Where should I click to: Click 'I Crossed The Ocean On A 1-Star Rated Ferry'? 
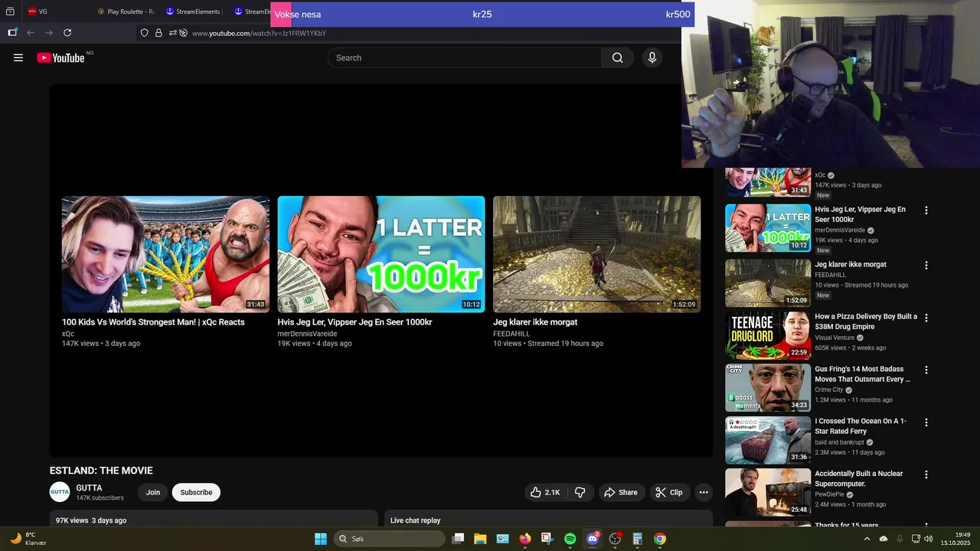tap(861, 426)
